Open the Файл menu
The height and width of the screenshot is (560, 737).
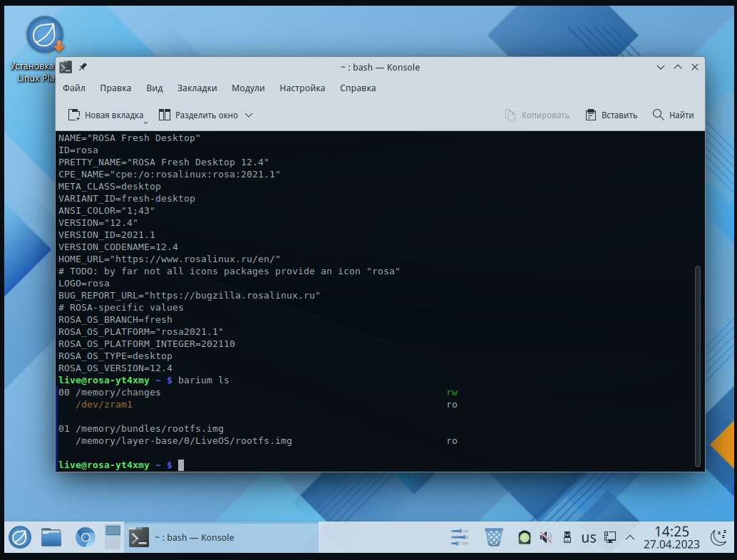[73, 88]
